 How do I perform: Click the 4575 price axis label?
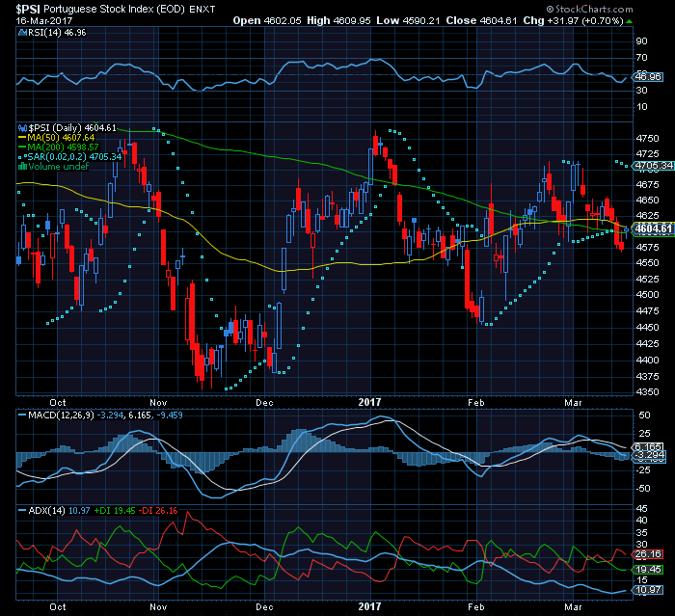(x=647, y=248)
